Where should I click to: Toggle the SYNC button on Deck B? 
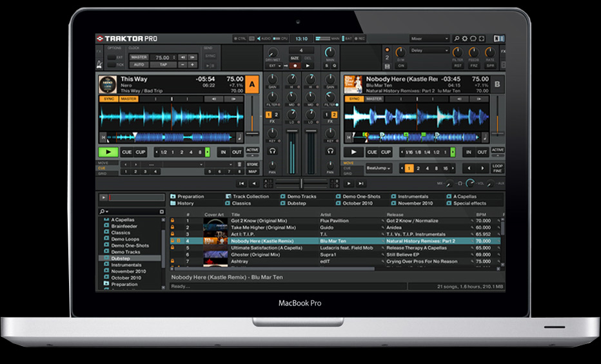[353, 99]
